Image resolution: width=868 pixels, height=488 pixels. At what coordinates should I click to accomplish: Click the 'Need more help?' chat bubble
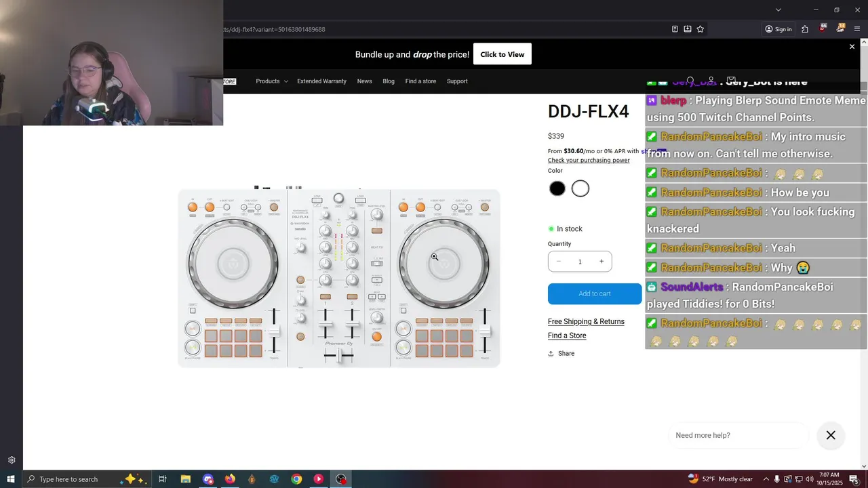[738, 435]
